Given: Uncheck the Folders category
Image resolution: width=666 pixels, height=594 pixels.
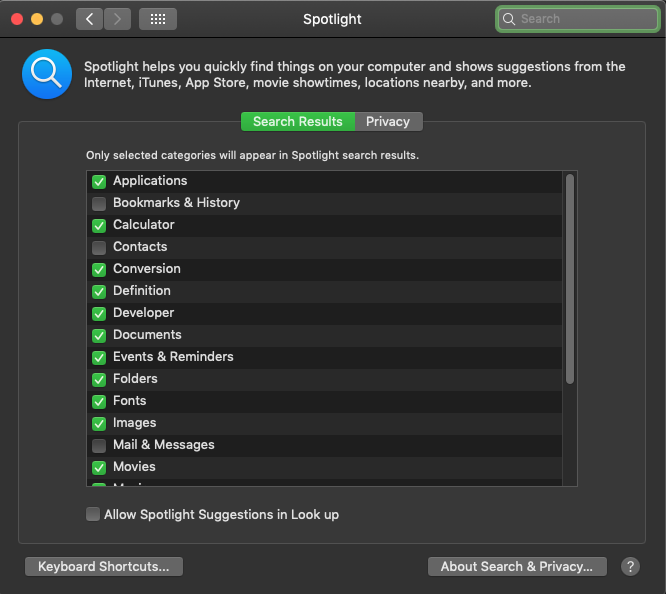Looking at the screenshot, I should coord(99,379).
